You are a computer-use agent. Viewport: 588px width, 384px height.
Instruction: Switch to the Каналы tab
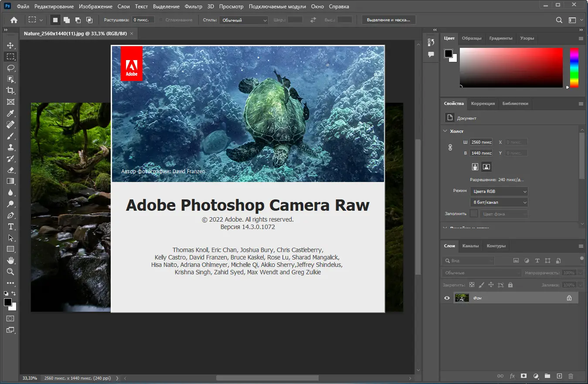pos(470,246)
